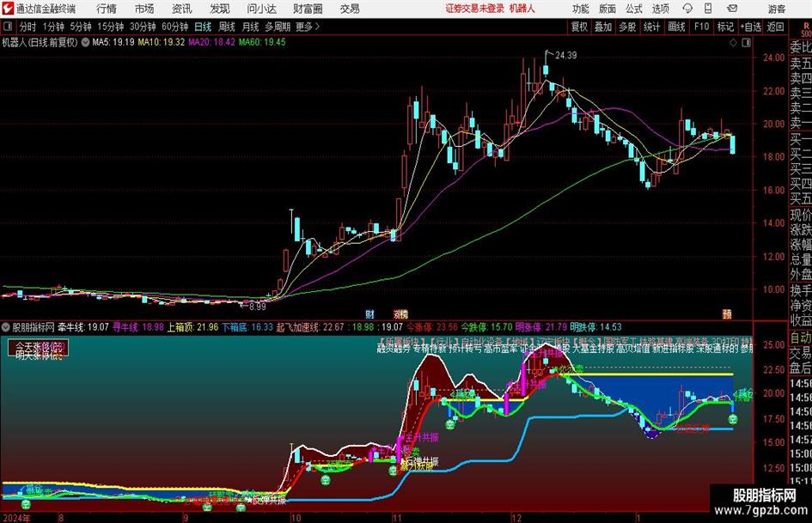Open the mail envelope icon
This screenshot has height=523, width=812.
(732, 9)
